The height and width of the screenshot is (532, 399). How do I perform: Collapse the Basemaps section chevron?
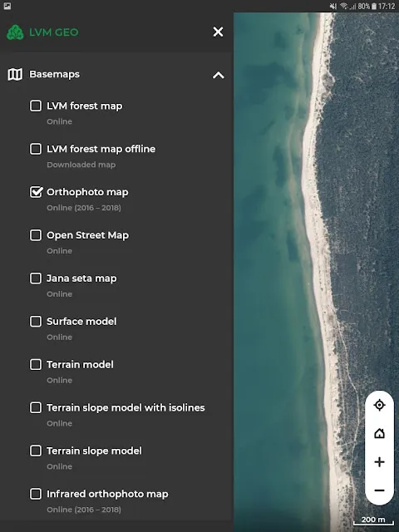[x=219, y=75]
